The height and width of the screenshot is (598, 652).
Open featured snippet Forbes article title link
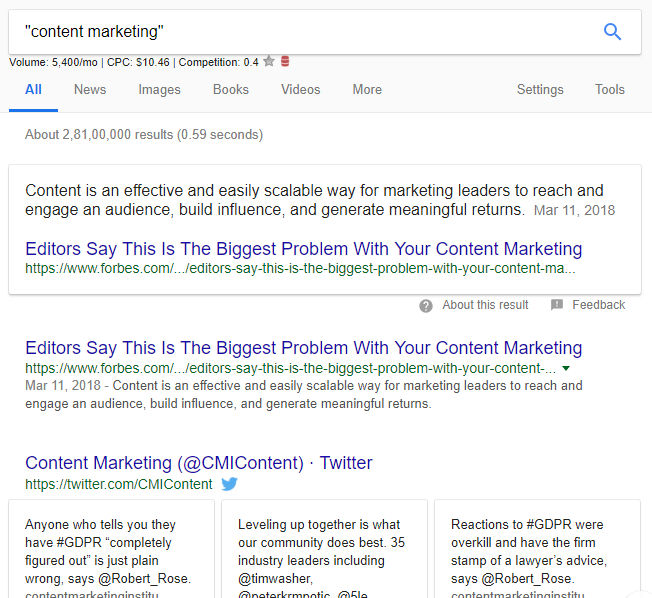pos(303,249)
